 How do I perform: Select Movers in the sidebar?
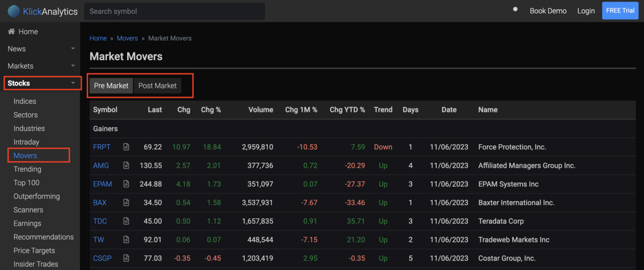click(25, 156)
